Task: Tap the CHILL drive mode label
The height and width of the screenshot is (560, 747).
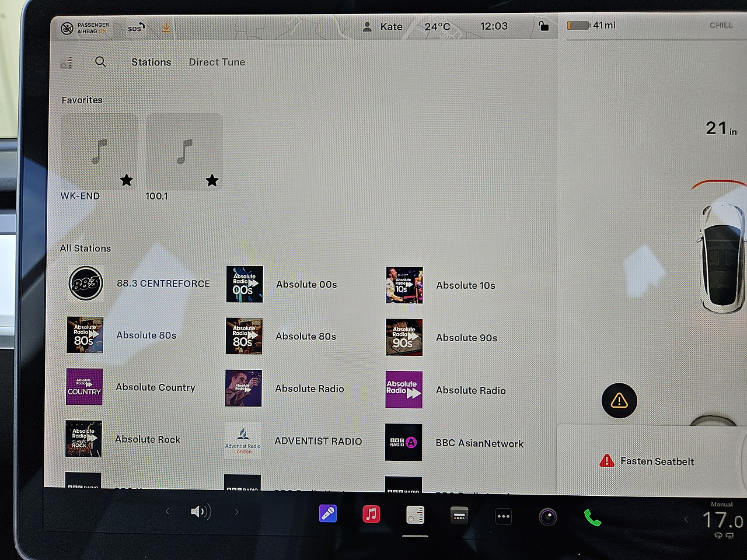Action: 721,25
